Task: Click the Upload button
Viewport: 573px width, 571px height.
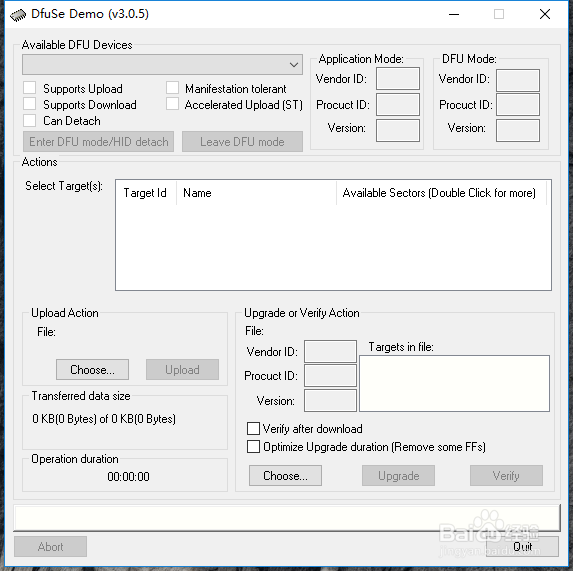Action: pyautogui.click(x=182, y=370)
